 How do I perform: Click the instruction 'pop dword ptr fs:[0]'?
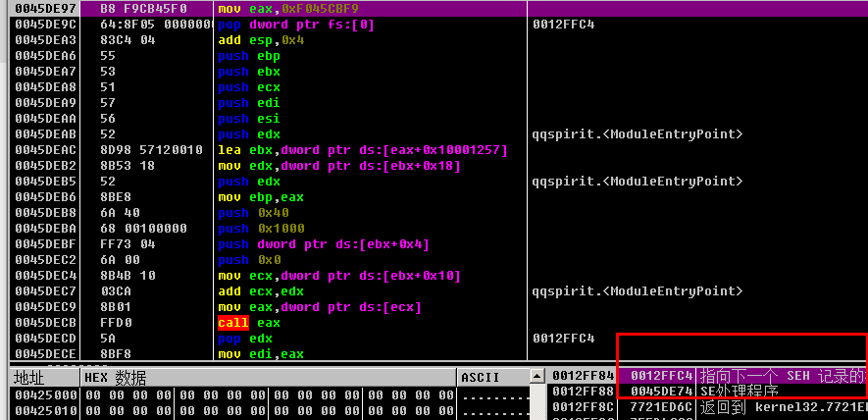pyautogui.click(x=296, y=25)
